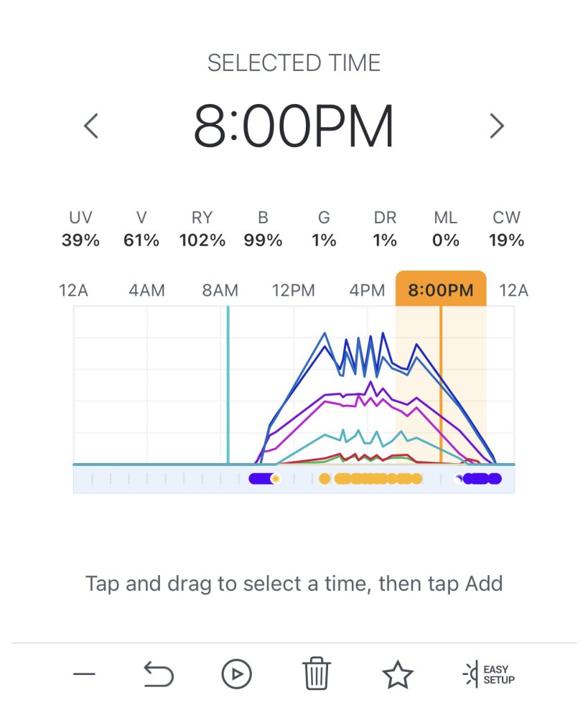Select the B 99% channel
This screenshot has width=588, height=718.
(263, 229)
